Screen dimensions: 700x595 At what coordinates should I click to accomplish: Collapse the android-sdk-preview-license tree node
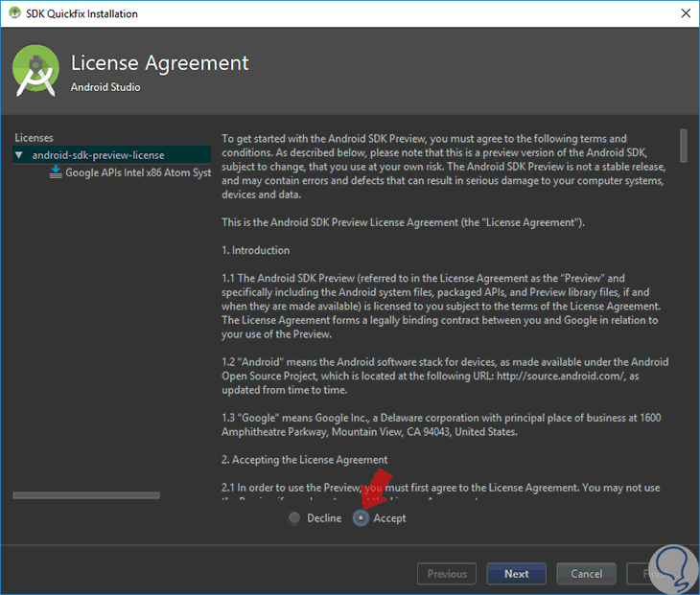pos(19,155)
